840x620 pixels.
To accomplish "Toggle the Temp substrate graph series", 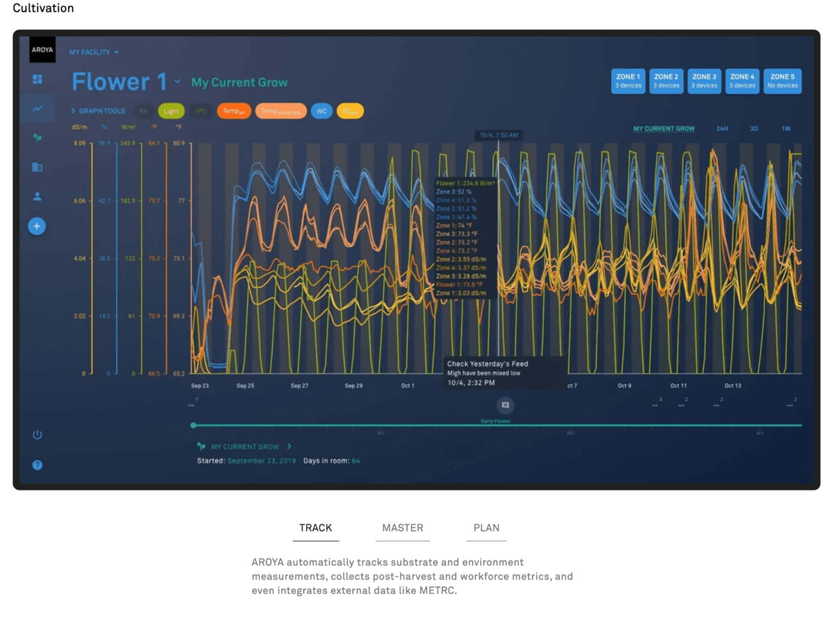I will 281,111.
